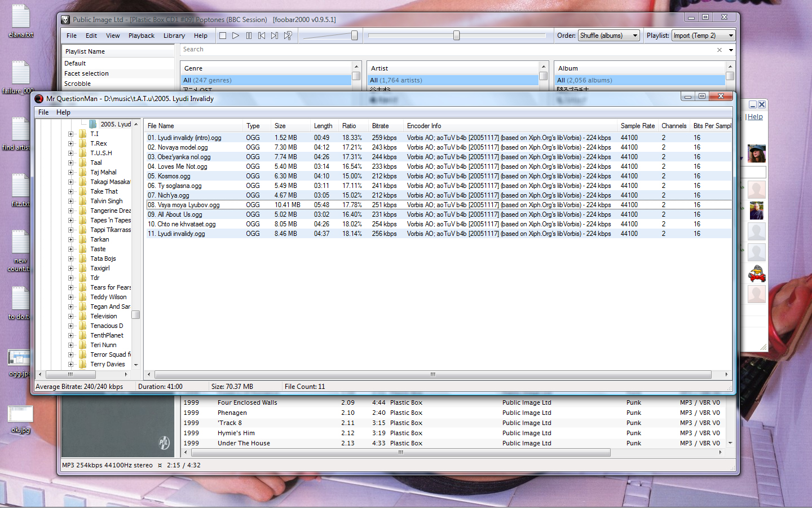Expand the Terry Davies folder node

point(70,365)
